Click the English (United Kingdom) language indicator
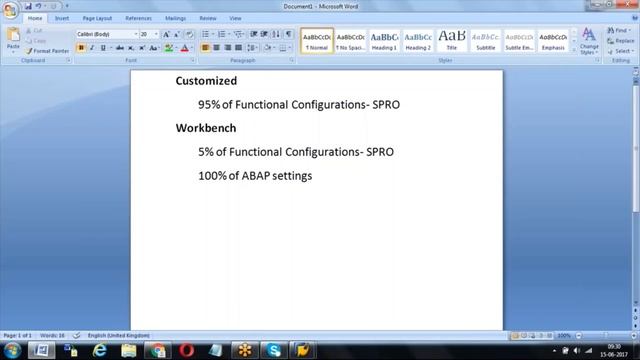Screen dimensions: 640x360 (x=119, y=336)
